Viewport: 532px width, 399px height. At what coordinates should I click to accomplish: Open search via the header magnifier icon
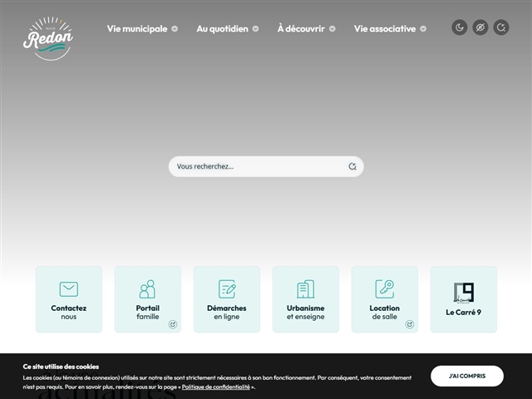click(x=500, y=27)
